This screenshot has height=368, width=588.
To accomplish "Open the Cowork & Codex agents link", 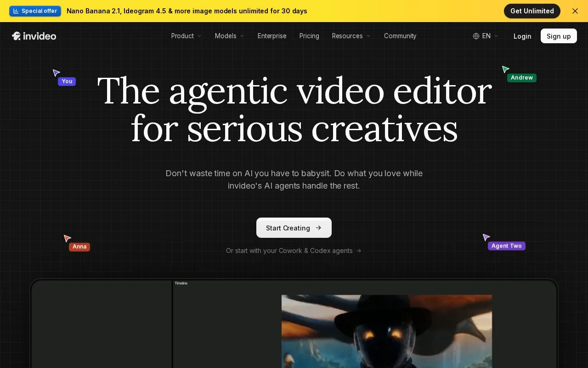I will [294, 251].
